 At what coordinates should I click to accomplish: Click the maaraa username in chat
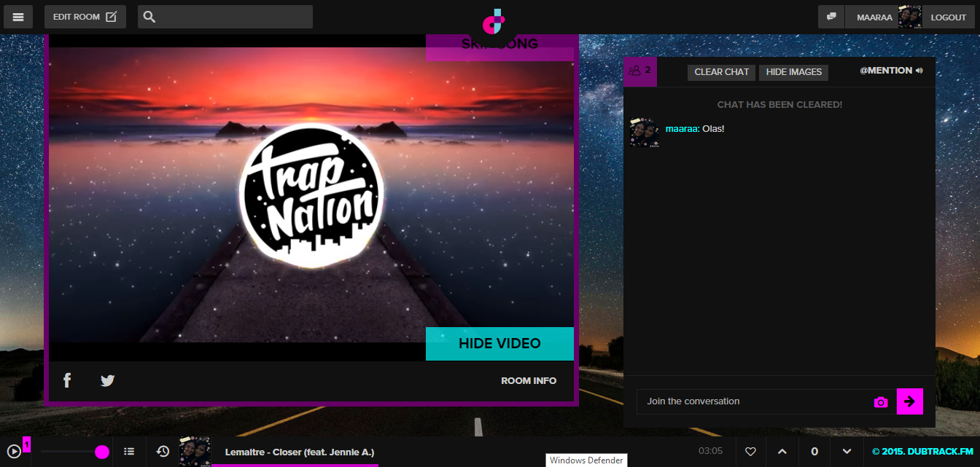coord(682,129)
